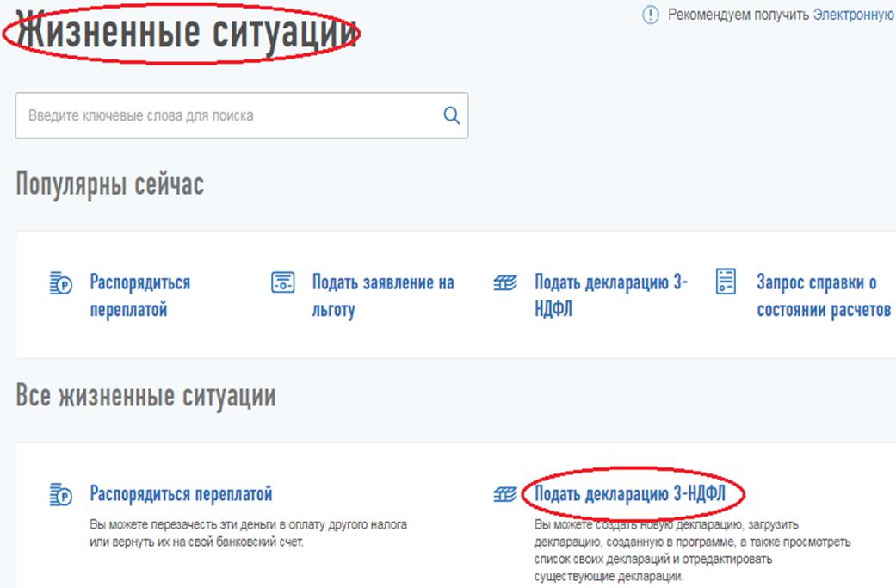The width and height of the screenshot is (896, 588).
Task: Open Распорядиться переплатой in all situations list
Action: (181, 493)
